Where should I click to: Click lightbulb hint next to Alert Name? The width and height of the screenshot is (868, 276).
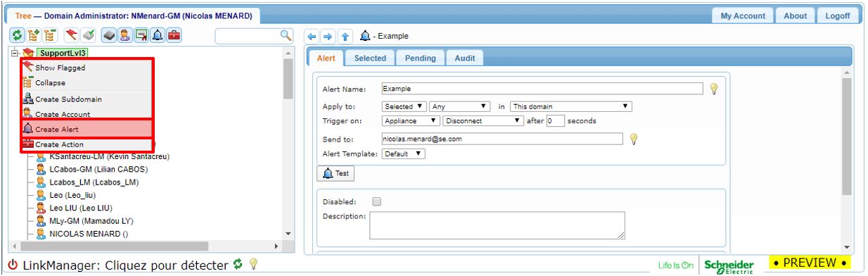714,88
